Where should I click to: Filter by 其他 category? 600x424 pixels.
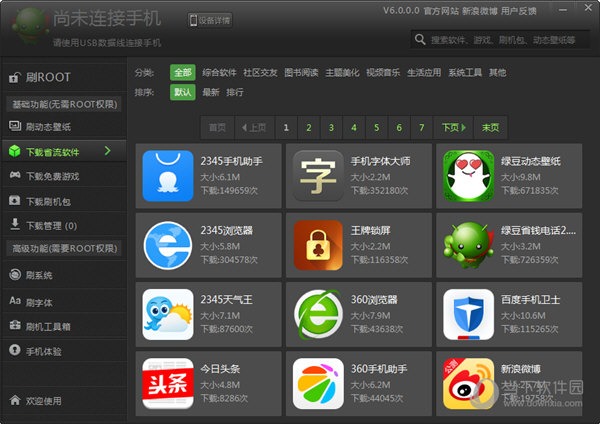pyautogui.click(x=497, y=72)
